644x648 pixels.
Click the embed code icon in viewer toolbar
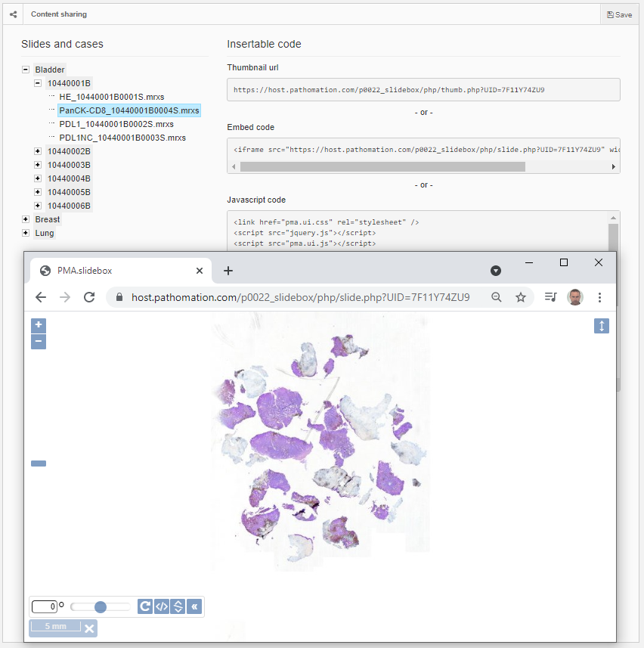[x=161, y=606]
